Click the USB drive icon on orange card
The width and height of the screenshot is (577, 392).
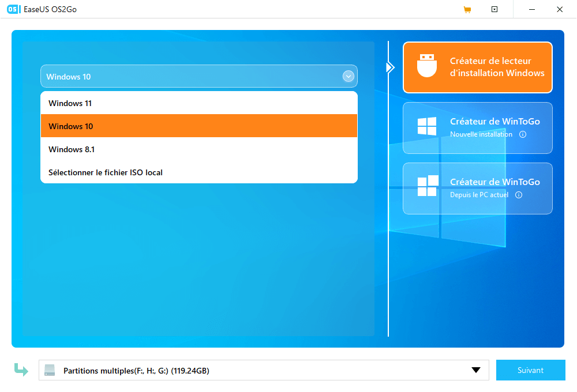click(x=427, y=66)
